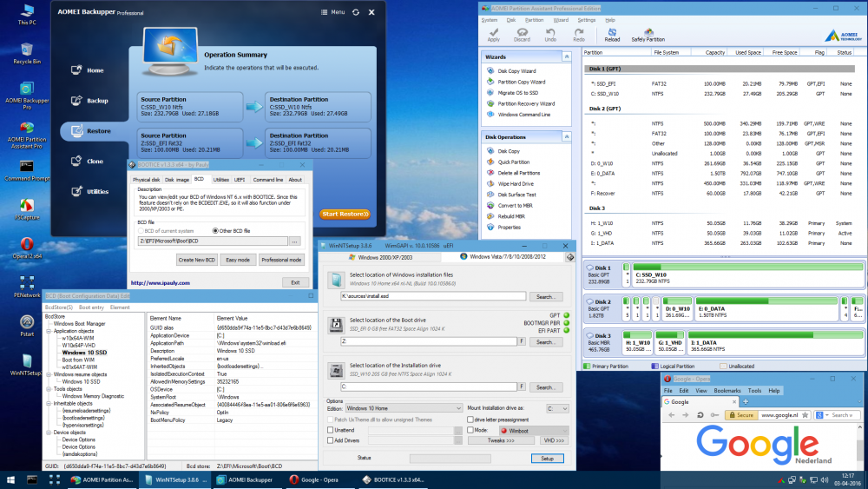
Task: Collapse Device objects tree node
Action: (x=49, y=433)
